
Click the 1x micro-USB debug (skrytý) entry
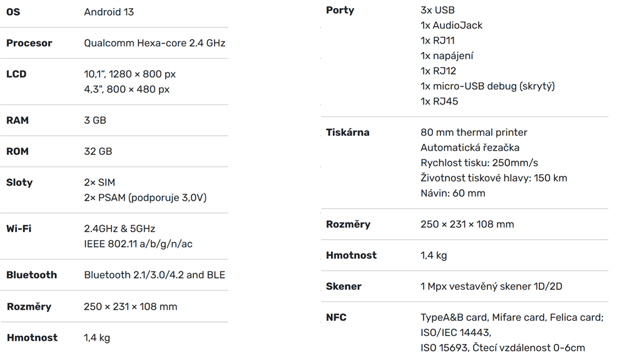click(x=487, y=86)
